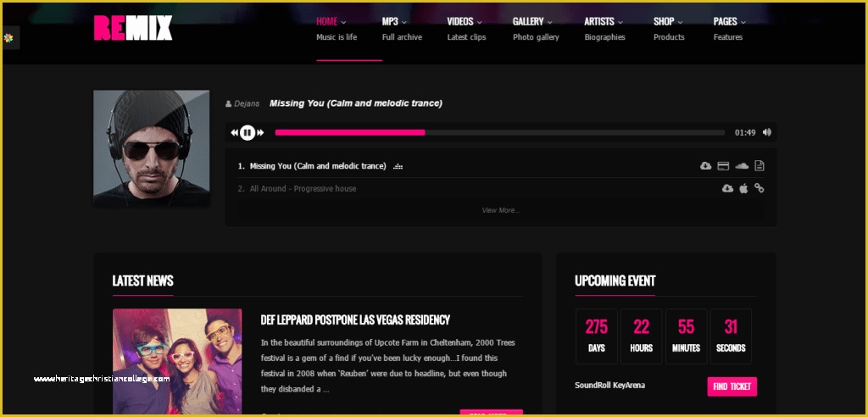Expand the HOME menu chevron

pos(343,22)
